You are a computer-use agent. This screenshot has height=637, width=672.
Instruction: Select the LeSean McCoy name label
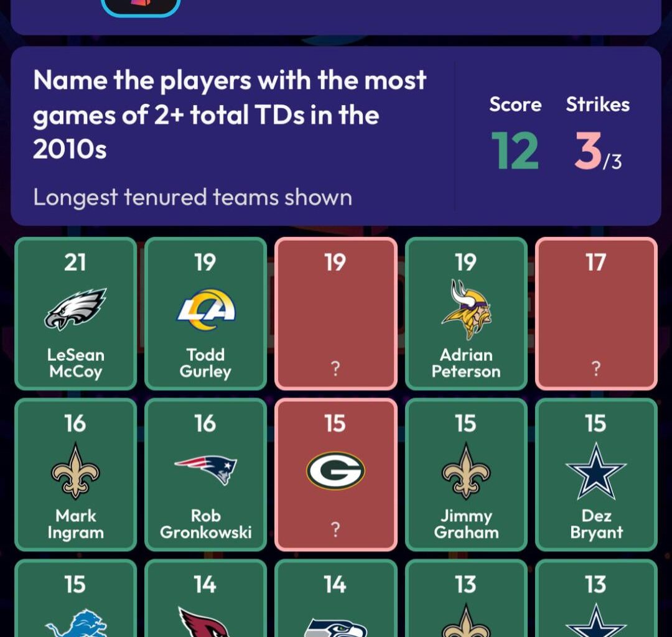[x=75, y=363]
